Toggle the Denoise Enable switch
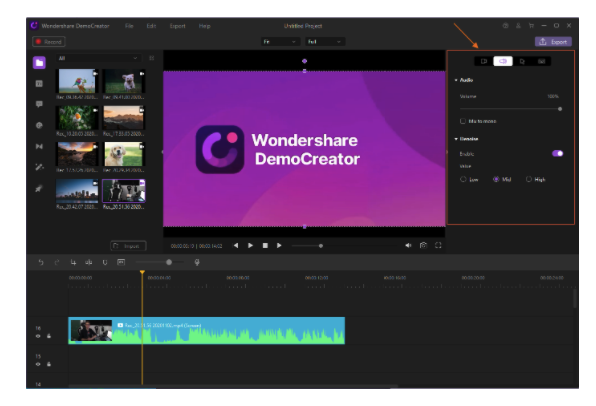 [x=558, y=154]
